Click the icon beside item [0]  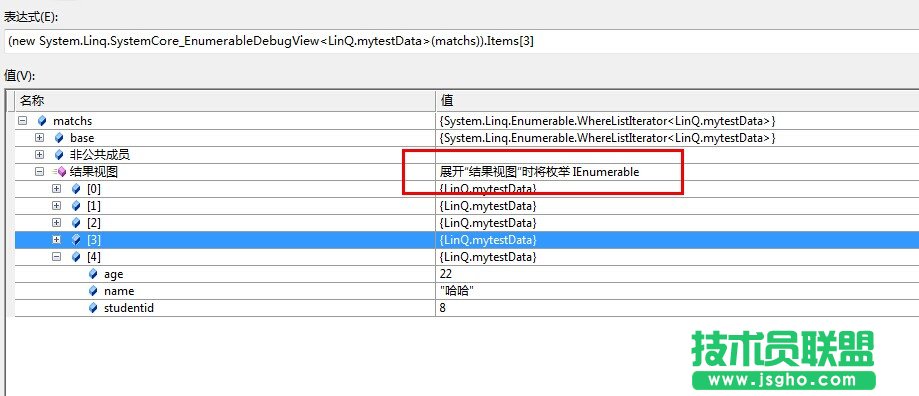tap(76, 189)
